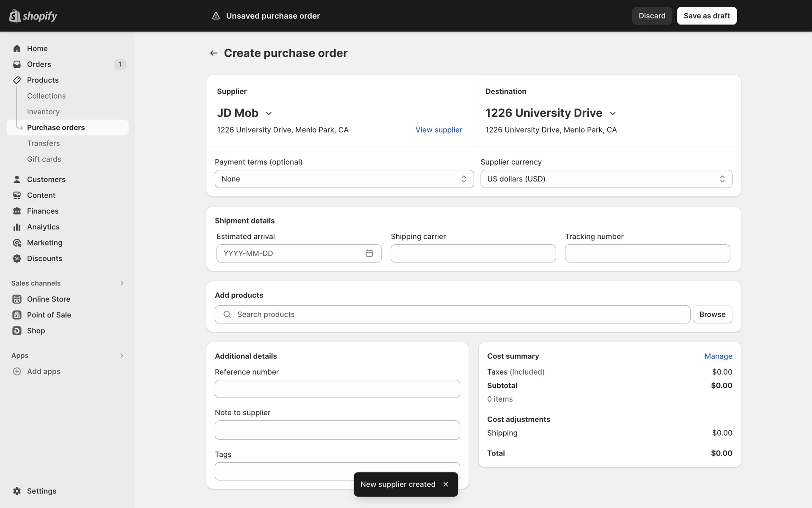Open the Discounts page
Screen dimensions: 812x508
click(44, 258)
